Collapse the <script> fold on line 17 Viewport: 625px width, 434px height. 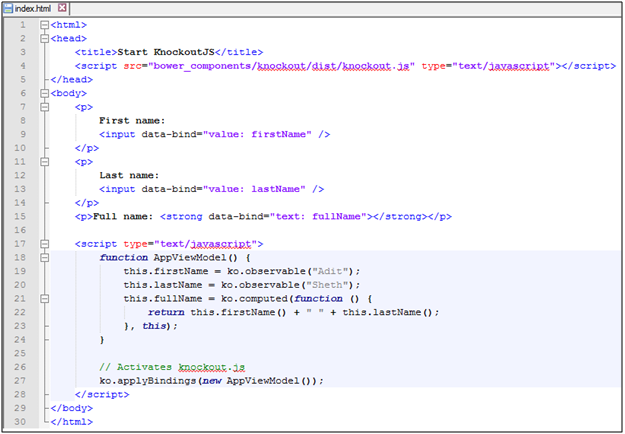45,244
